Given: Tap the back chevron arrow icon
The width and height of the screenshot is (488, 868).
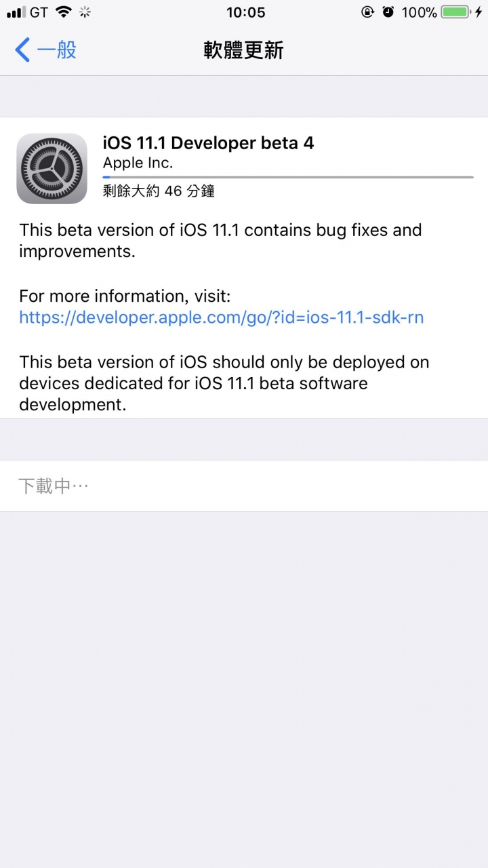Looking at the screenshot, I should click(22, 50).
